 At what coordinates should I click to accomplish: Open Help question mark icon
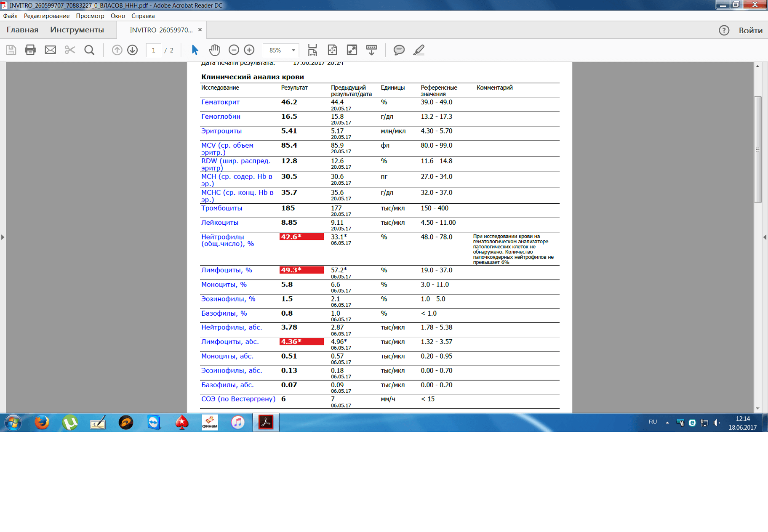point(724,30)
